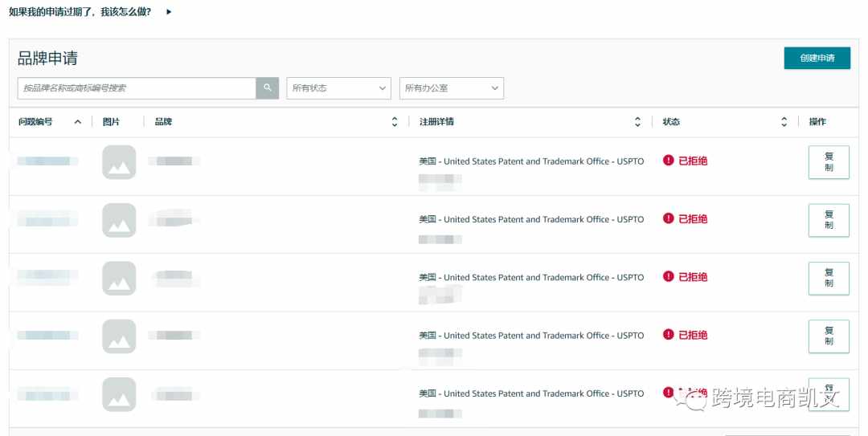Image resolution: width=868 pixels, height=436 pixels.
Task: Click the 复制 button in the third row
Action: [829, 279]
